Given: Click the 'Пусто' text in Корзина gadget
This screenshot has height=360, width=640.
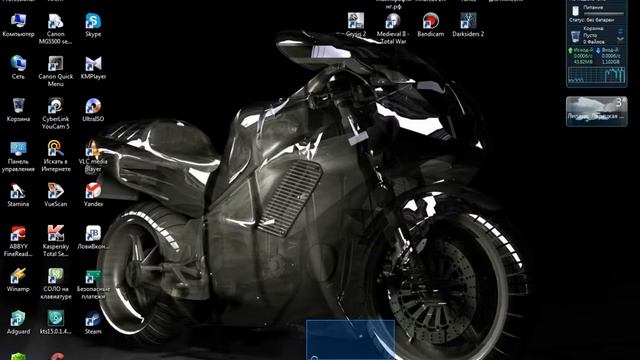Looking at the screenshot, I should (x=590, y=36).
